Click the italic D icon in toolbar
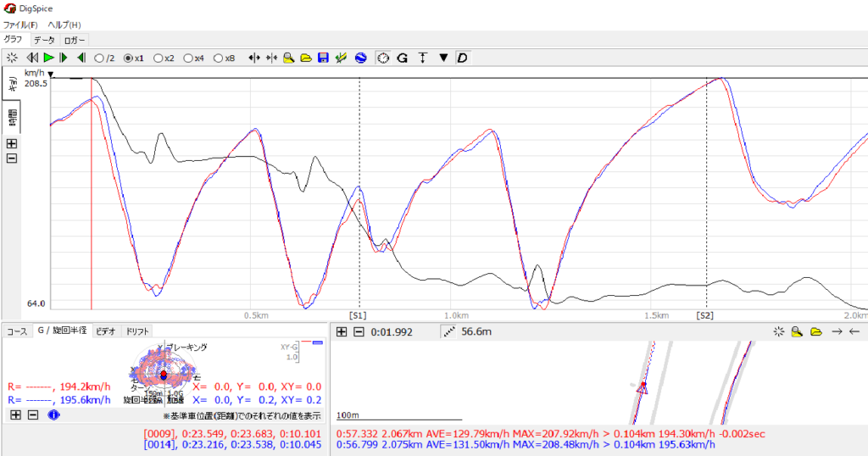Screen dimensions: 868x456 (462, 58)
